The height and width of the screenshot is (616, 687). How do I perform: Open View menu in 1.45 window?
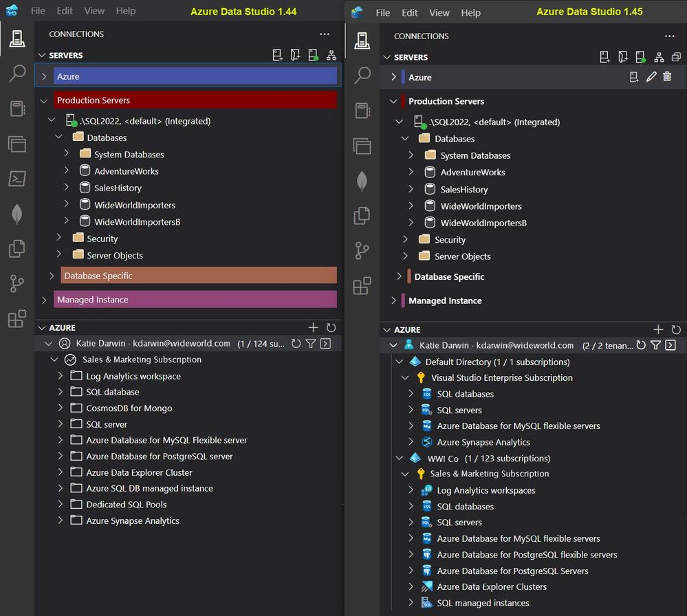tap(439, 12)
